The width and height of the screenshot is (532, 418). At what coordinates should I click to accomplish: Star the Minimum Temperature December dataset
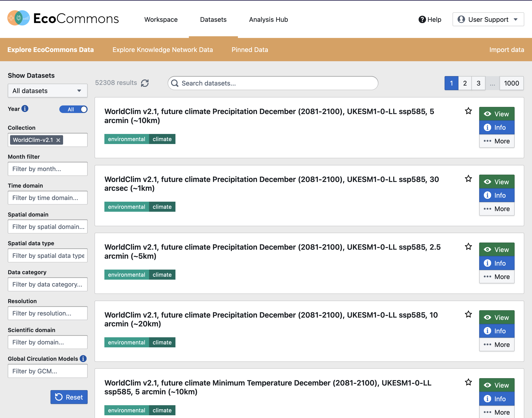(x=468, y=382)
